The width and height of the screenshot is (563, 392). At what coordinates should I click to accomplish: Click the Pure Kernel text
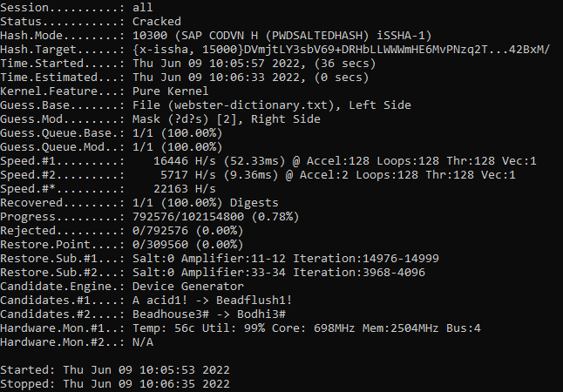pyautogui.click(x=170, y=91)
